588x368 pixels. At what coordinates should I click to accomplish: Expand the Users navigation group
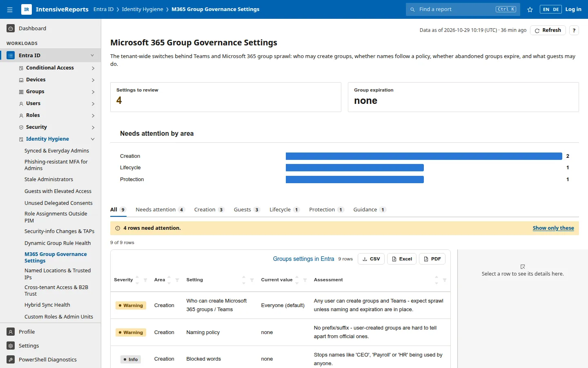pyautogui.click(x=93, y=104)
